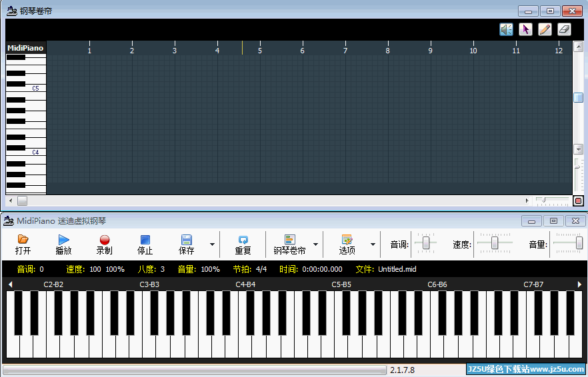Click the 速度 (tempo) slider handle
Viewport: 588px width, 377px height.
point(495,244)
